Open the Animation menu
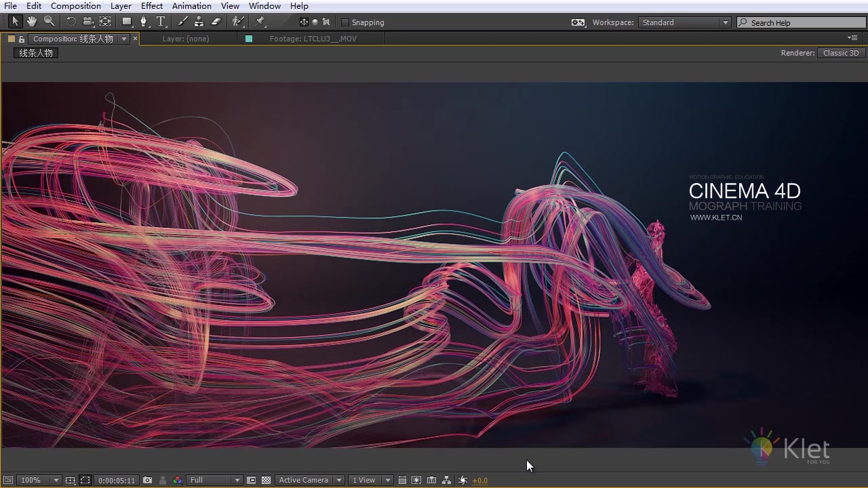This screenshot has height=488, width=868. pyautogui.click(x=192, y=5)
